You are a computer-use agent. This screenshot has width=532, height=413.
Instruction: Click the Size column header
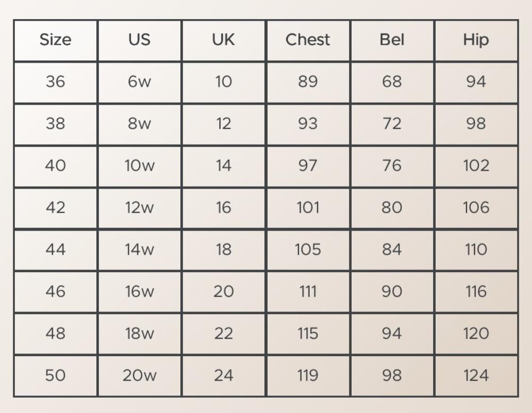(55, 40)
